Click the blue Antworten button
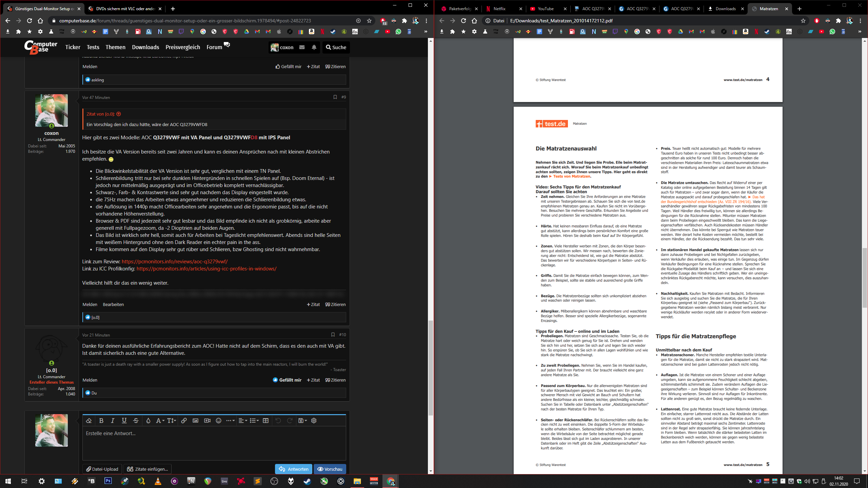Image resolution: width=868 pixels, height=488 pixels. tap(293, 469)
